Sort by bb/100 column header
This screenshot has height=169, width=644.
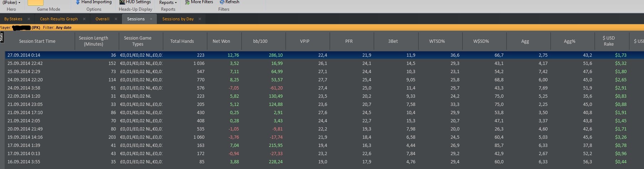[260, 41]
